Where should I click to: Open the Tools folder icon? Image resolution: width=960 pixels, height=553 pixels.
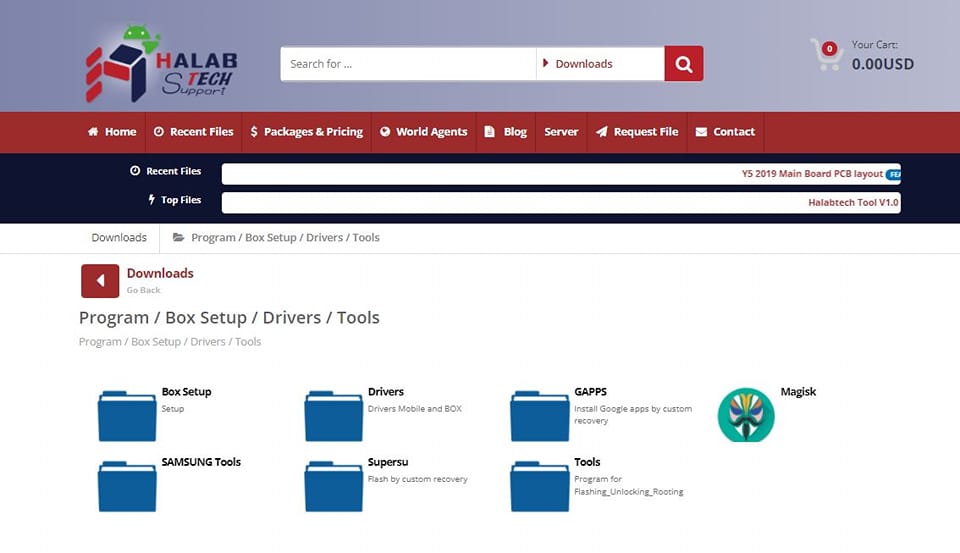tap(539, 486)
